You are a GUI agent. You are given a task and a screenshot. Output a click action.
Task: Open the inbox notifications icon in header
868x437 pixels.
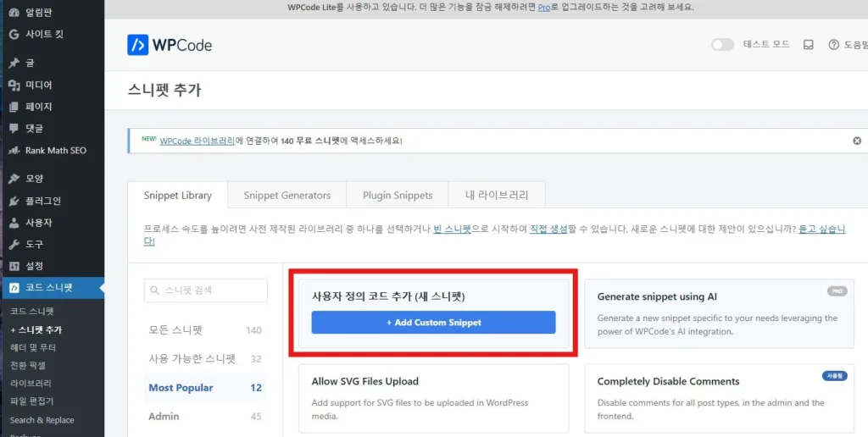808,45
